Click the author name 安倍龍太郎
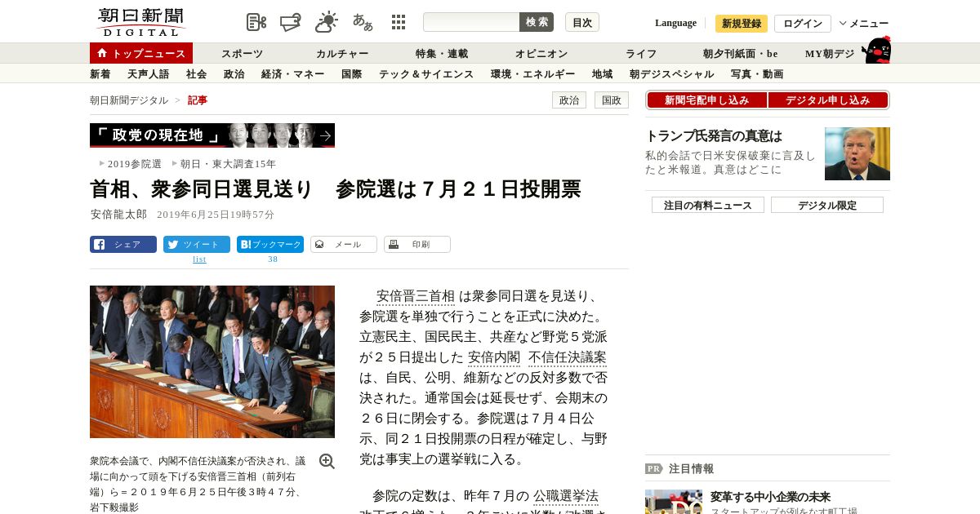This screenshot has height=514, width=980. (119, 215)
